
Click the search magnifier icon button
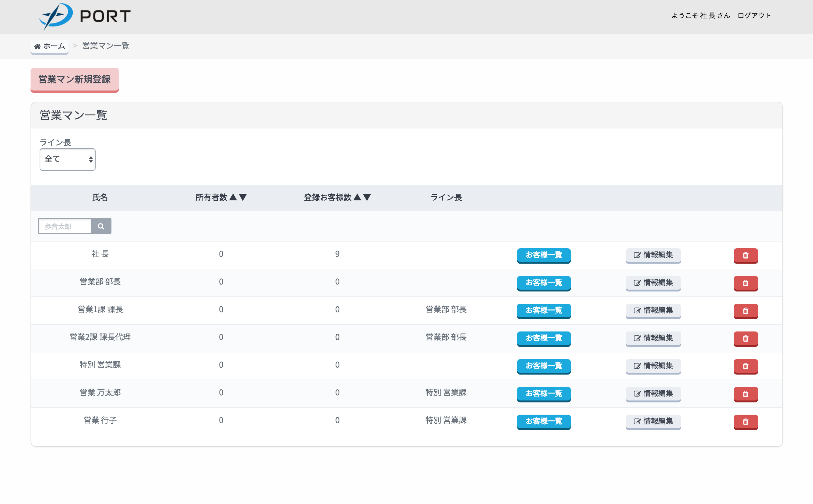click(x=101, y=226)
